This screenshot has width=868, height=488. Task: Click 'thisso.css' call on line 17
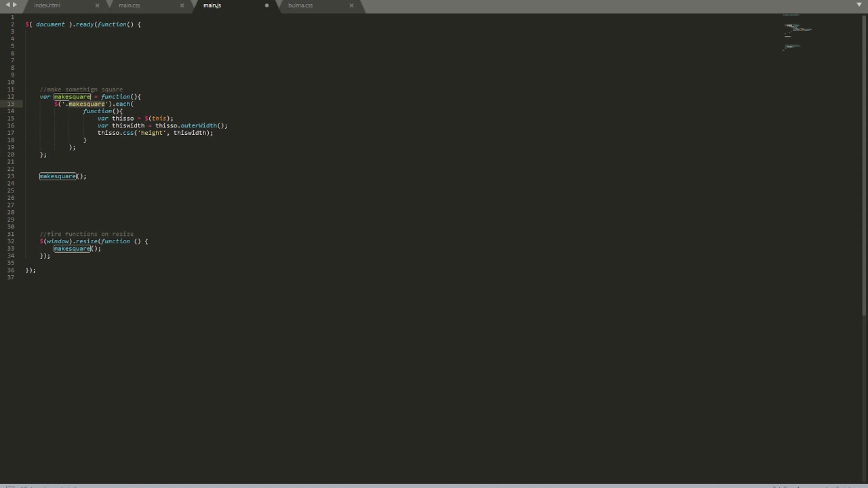click(115, 133)
